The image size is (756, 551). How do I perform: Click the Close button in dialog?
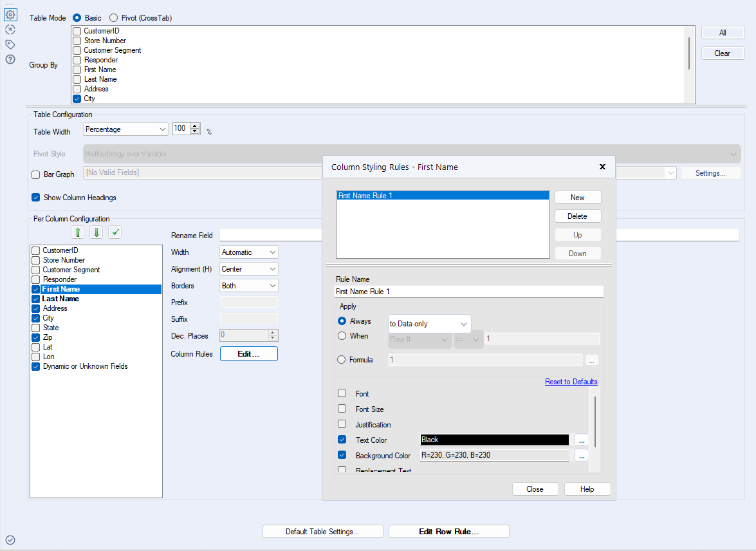535,489
